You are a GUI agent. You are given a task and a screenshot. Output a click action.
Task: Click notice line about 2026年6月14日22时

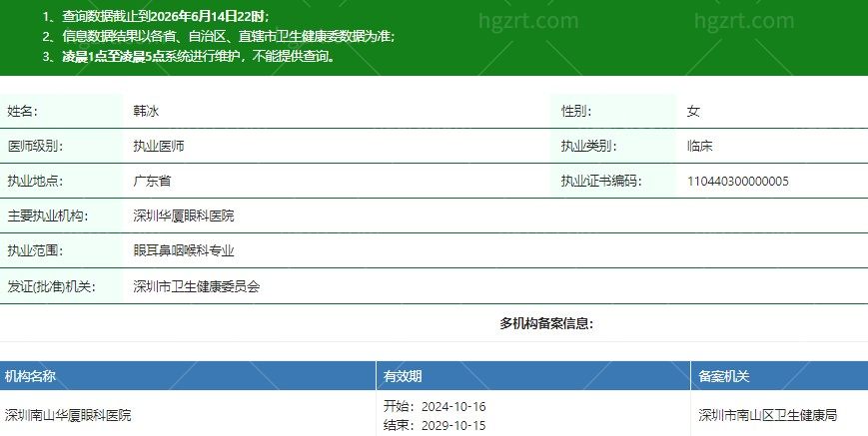[156, 17]
